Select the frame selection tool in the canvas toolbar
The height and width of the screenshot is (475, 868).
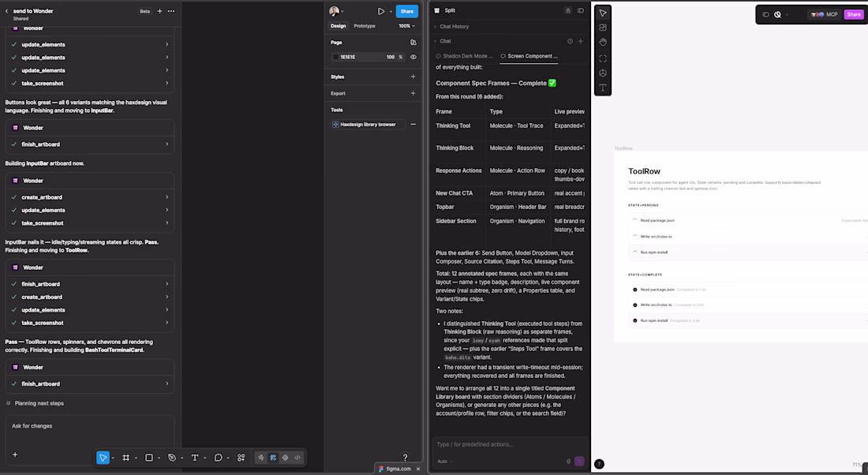pyautogui.click(x=603, y=58)
